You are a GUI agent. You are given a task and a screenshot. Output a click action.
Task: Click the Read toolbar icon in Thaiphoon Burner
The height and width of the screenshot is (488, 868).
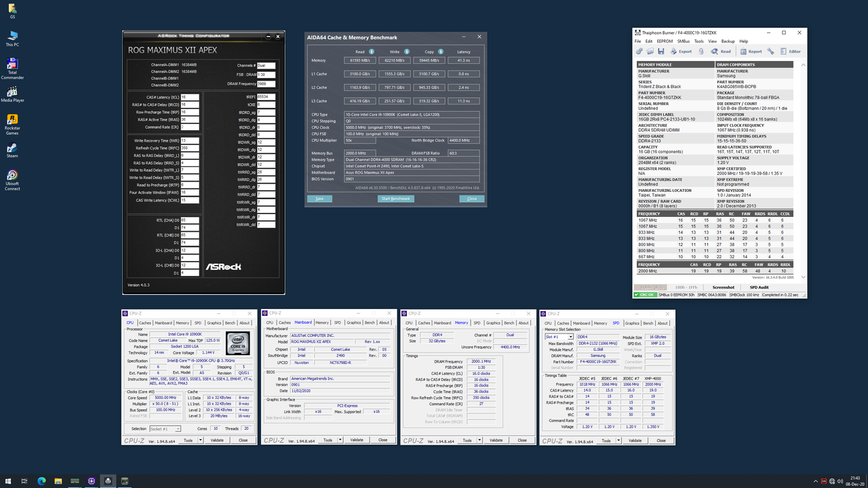[x=721, y=51]
